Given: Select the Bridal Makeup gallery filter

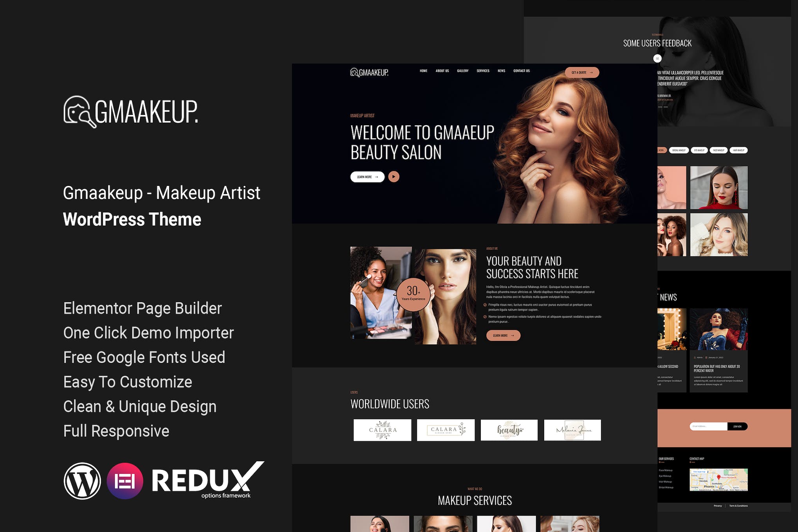Looking at the screenshot, I should pyautogui.click(x=679, y=150).
